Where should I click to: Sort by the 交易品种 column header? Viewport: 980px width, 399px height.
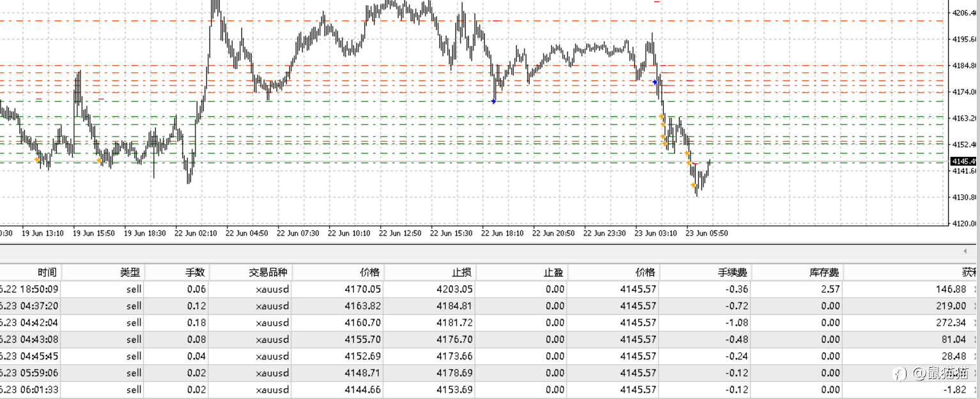[250, 273]
